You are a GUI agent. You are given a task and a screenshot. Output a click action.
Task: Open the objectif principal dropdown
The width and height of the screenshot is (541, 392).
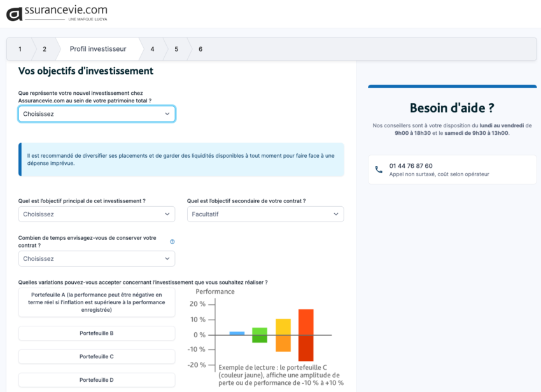click(x=97, y=214)
